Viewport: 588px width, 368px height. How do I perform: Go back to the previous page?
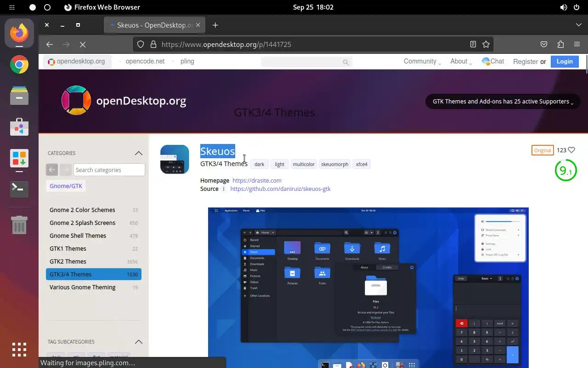[50, 44]
